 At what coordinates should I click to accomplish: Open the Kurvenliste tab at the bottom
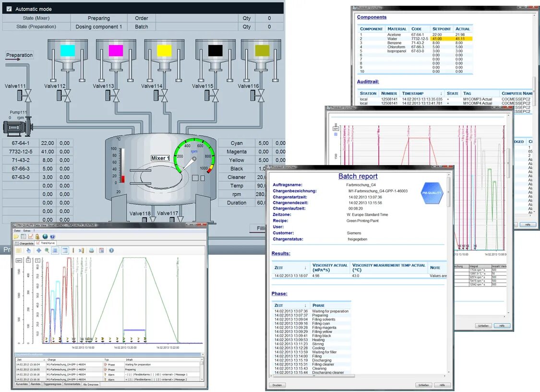pyautogui.click(x=22, y=384)
